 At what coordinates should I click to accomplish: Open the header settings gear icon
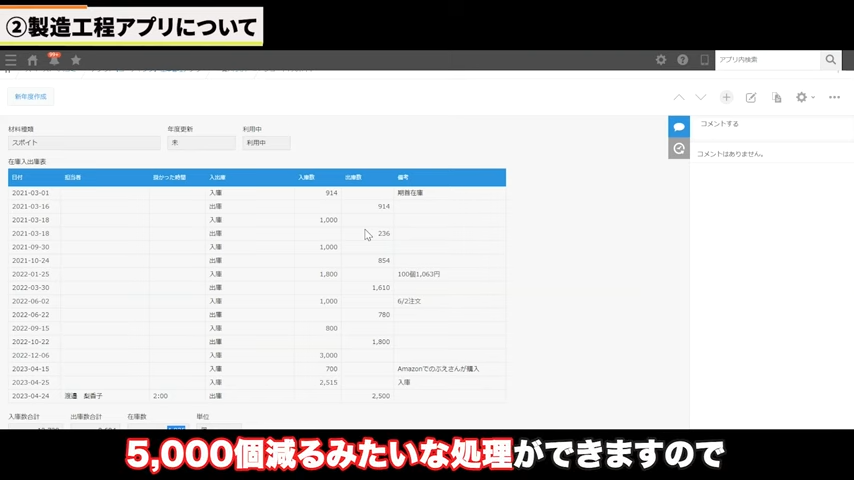coord(661,60)
